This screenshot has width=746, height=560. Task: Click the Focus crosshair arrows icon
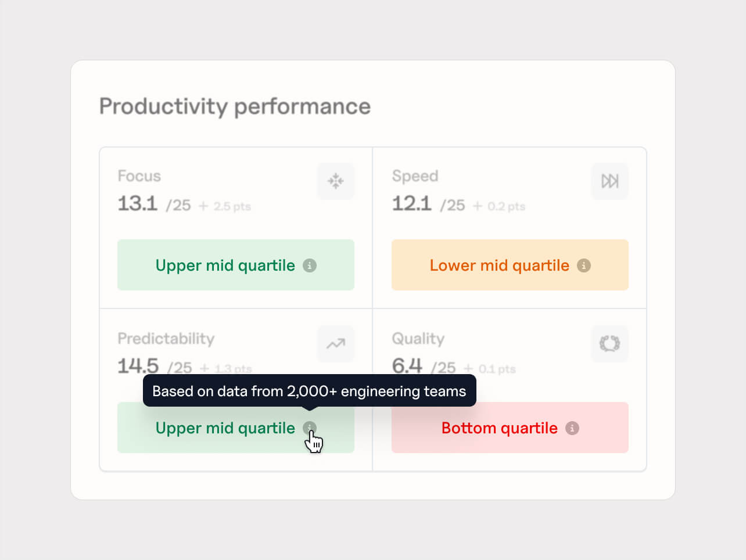336,181
